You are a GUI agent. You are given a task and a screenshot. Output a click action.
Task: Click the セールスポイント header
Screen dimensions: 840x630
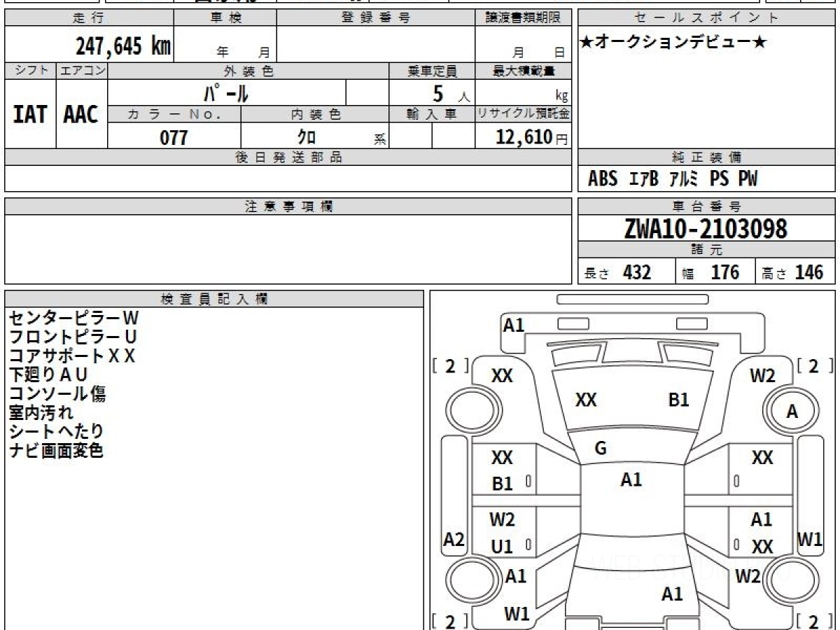pos(707,18)
